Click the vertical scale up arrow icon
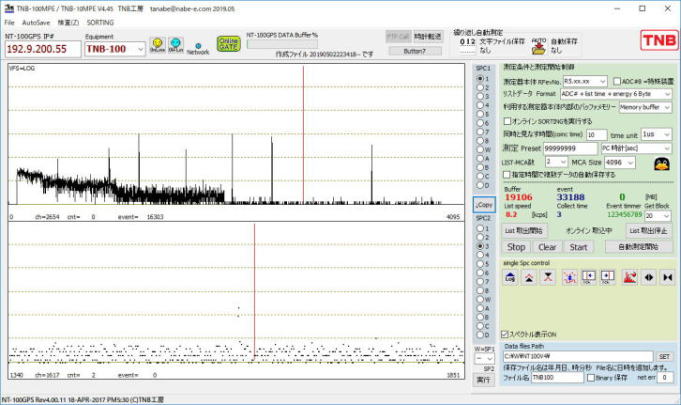Viewport: 681px width, 405px height. (529, 277)
